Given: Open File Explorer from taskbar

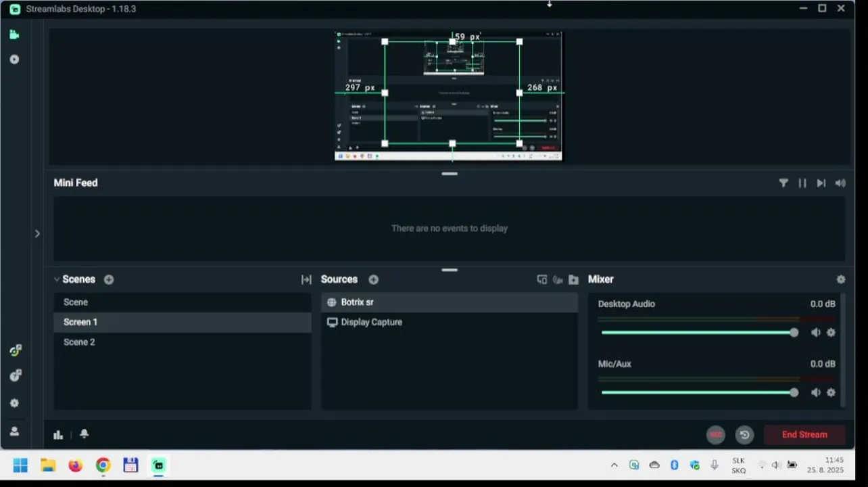Looking at the screenshot, I should tap(48, 465).
